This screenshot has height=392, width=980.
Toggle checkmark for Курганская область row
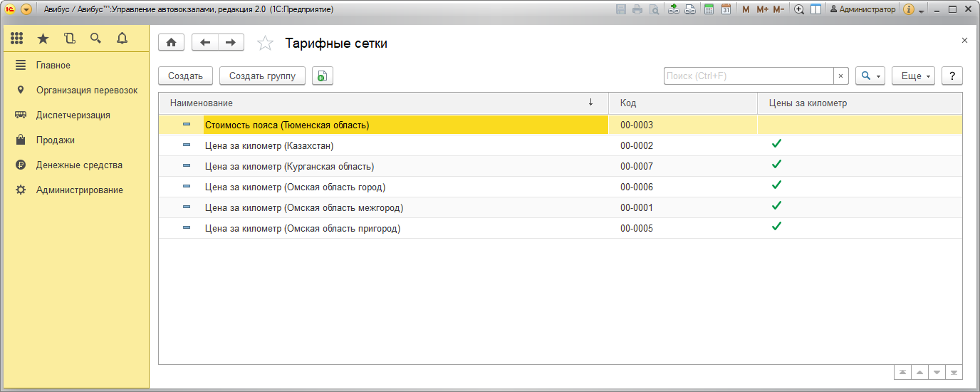pos(776,165)
